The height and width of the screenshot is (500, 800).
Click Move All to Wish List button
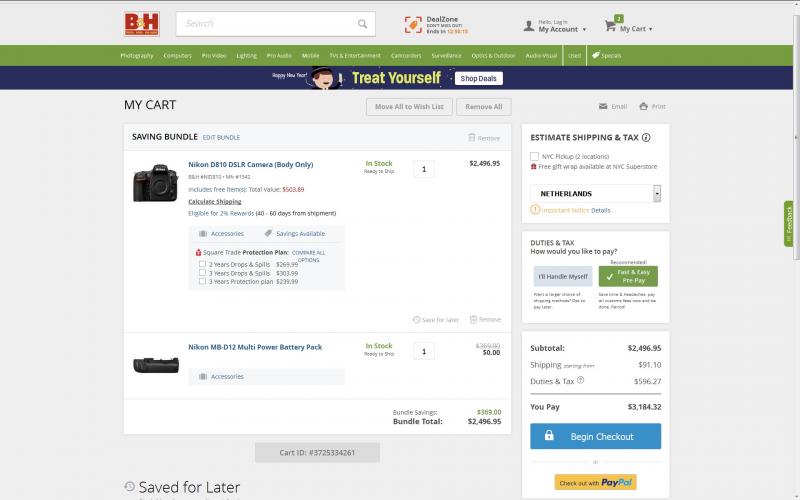pos(409,107)
